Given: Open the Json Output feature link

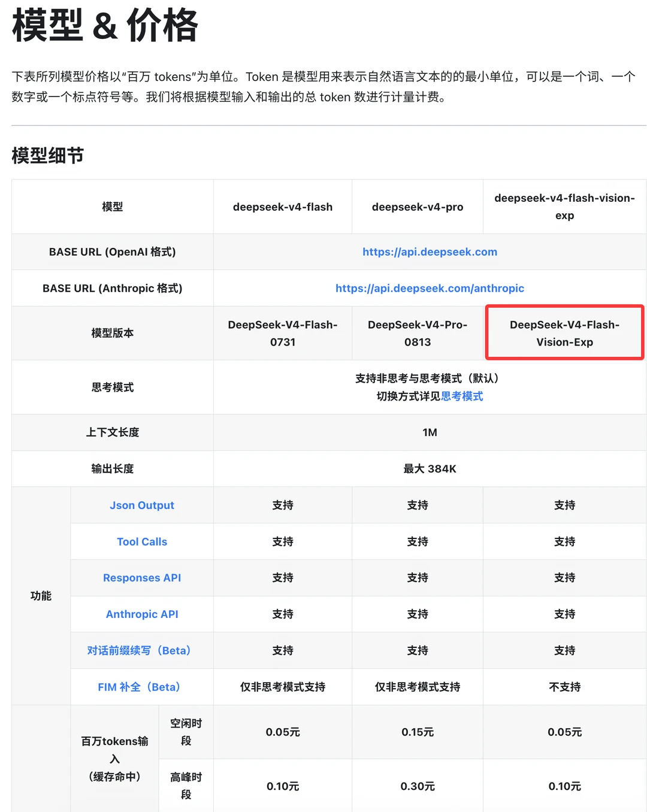Looking at the screenshot, I should [142, 505].
